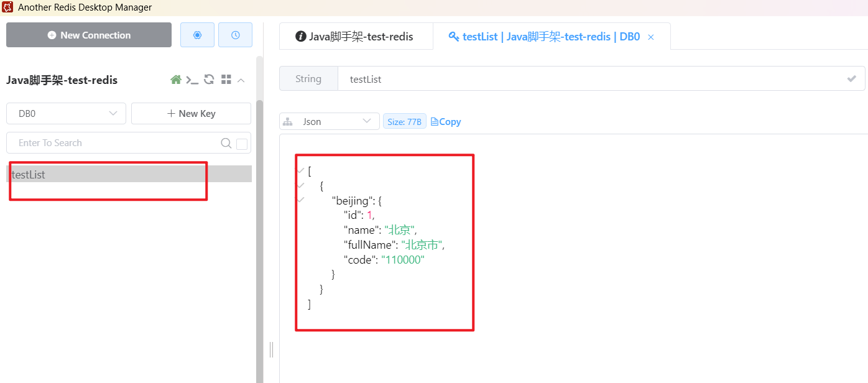This screenshot has height=383, width=868.
Task: Collapse the Java脚手架-test-redis connection
Action: [x=241, y=80]
